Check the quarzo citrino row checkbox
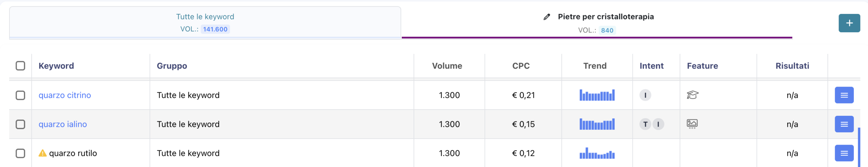This screenshot has height=167, width=868. 20,95
